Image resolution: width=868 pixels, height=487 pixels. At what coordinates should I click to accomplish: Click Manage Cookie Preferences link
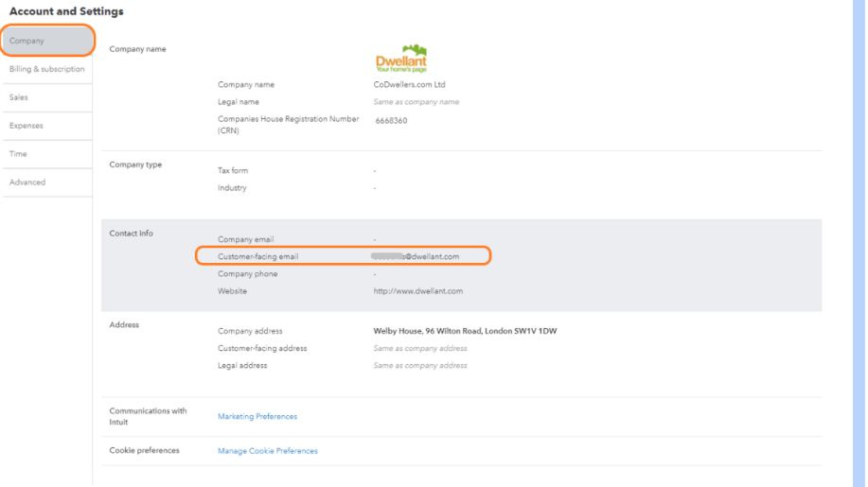267,450
